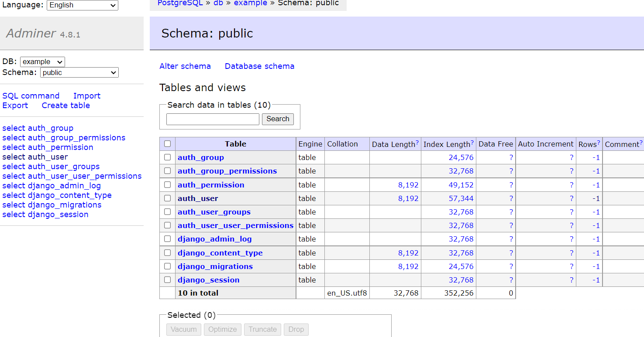Click Alter schema link
This screenshot has height=337, width=644.
(x=185, y=66)
